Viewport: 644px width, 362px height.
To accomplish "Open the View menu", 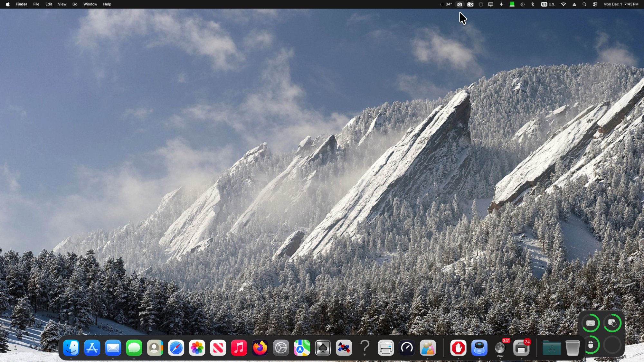I will [62, 4].
